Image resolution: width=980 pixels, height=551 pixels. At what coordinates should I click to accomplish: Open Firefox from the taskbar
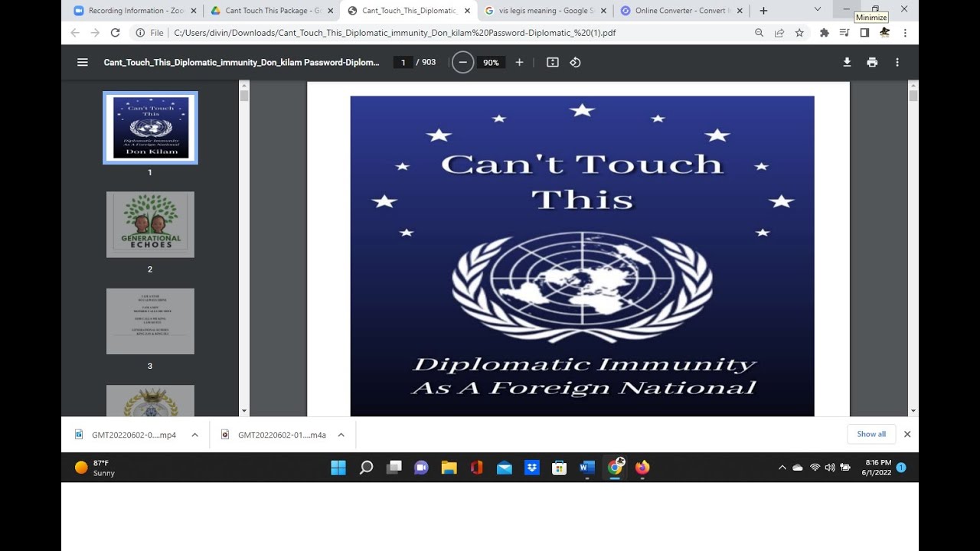coord(642,468)
